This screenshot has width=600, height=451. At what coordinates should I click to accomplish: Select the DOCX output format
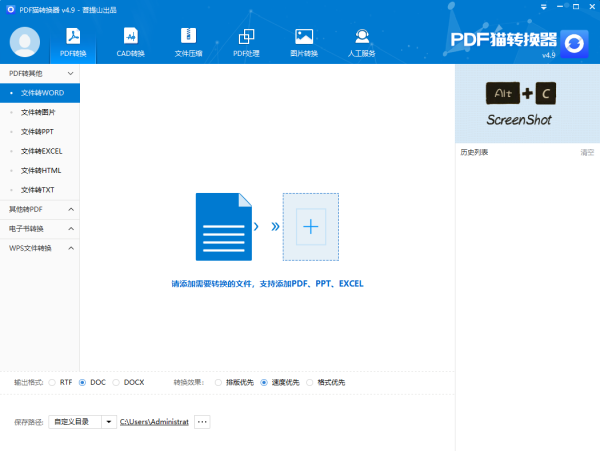117,382
